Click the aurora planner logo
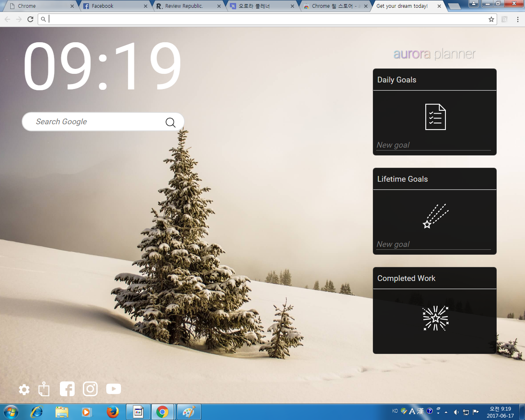The height and width of the screenshot is (420, 525). [x=435, y=54]
